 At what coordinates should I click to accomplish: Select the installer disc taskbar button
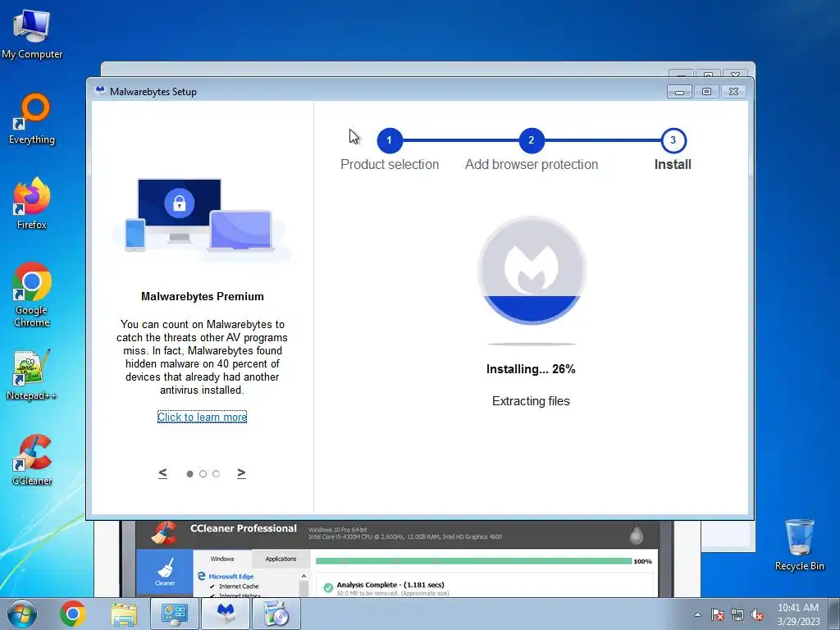coord(276,614)
